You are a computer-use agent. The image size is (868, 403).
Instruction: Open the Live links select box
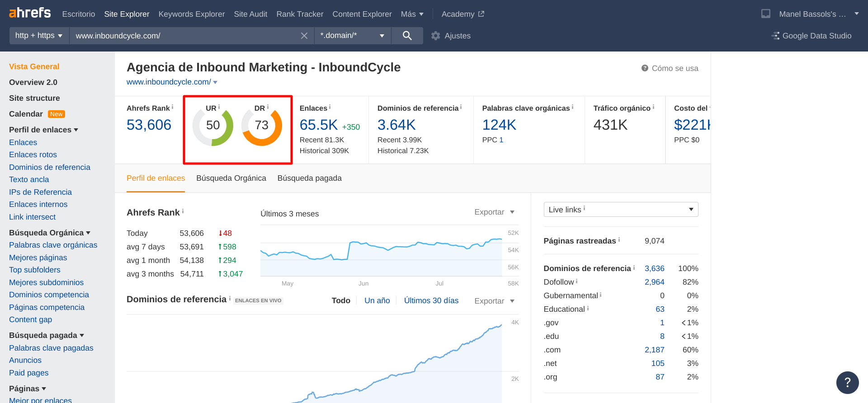(x=621, y=210)
